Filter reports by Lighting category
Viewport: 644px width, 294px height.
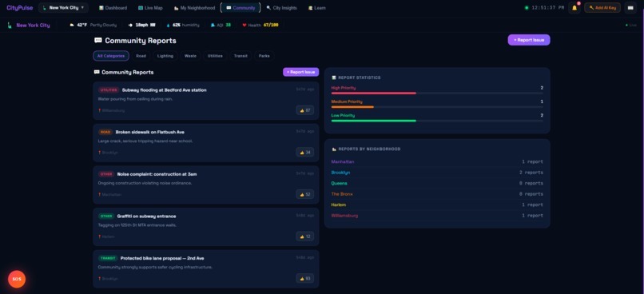165,56
